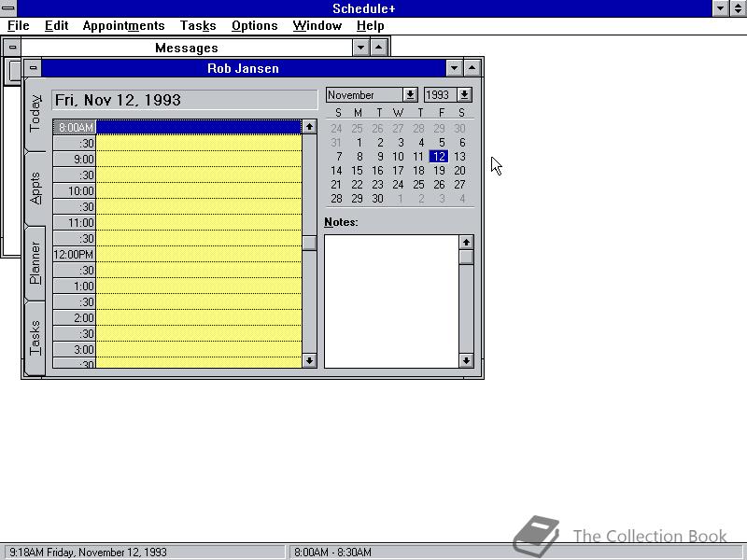Image resolution: width=747 pixels, height=560 pixels.
Task: Select November 8 in the calendar
Action: 359,156
